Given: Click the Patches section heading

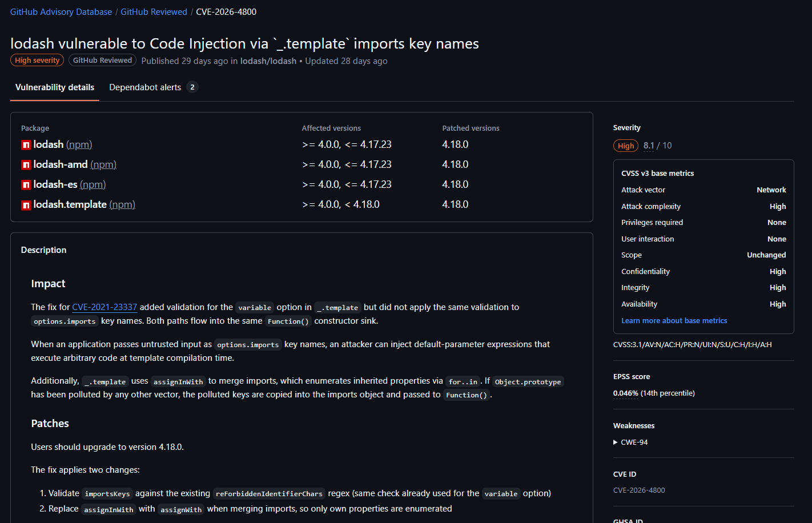Looking at the screenshot, I should 50,424.
